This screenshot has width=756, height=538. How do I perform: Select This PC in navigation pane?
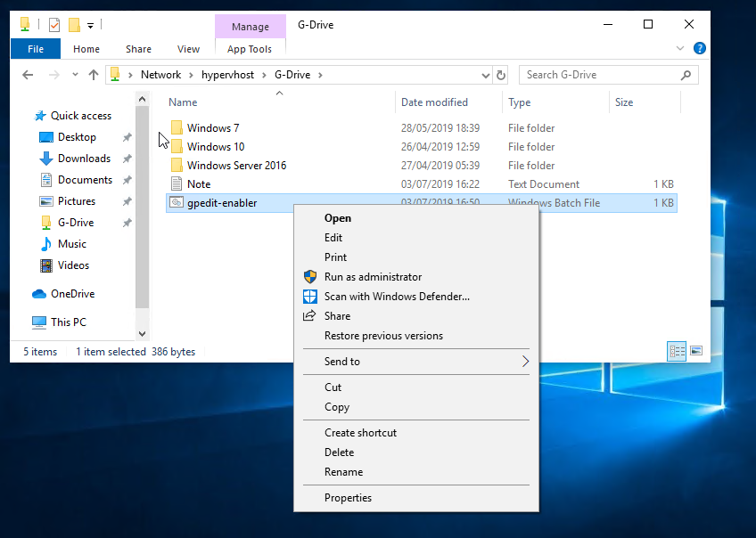(68, 322)
